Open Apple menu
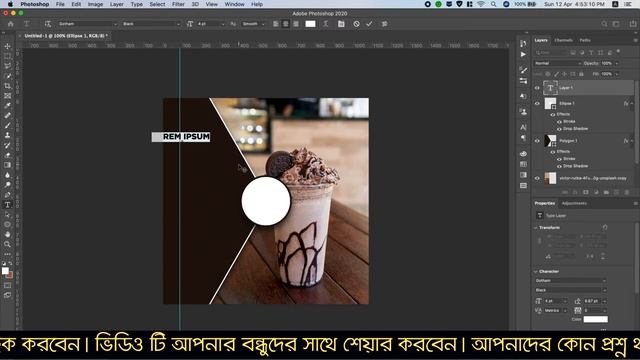640x360 pixels. (x=10, y=4)
